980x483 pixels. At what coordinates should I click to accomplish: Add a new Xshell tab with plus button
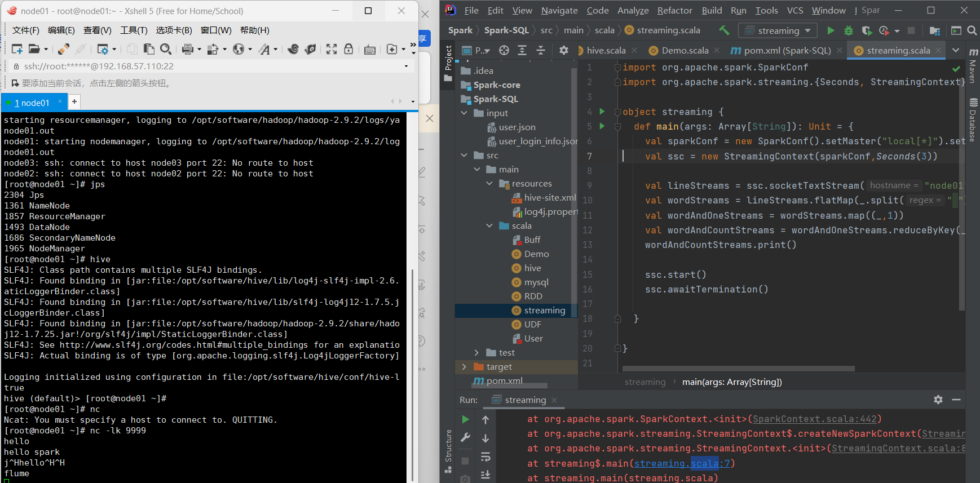74,102
